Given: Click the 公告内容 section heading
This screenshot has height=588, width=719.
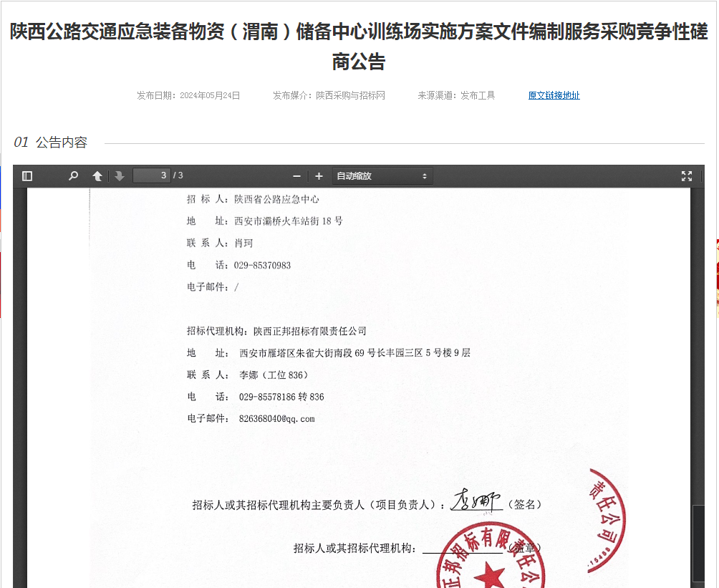Looking at the screenshot, I should [x=62, y=143].
